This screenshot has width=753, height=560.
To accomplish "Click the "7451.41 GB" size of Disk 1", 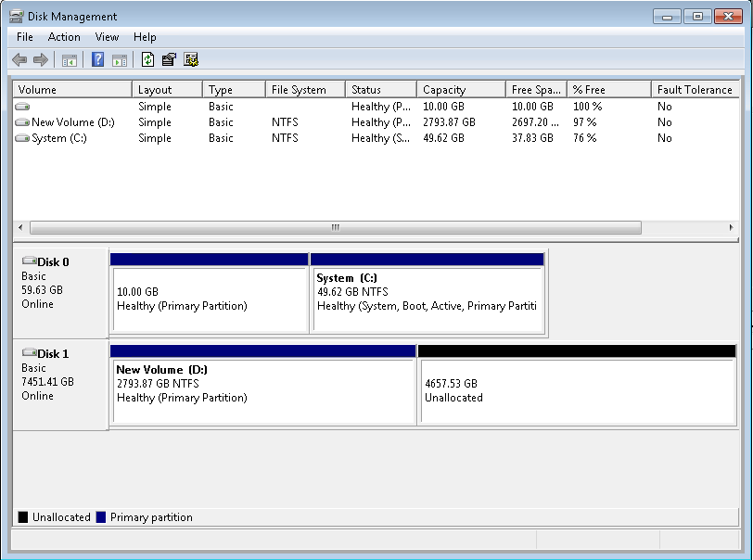I will [47, 382].
